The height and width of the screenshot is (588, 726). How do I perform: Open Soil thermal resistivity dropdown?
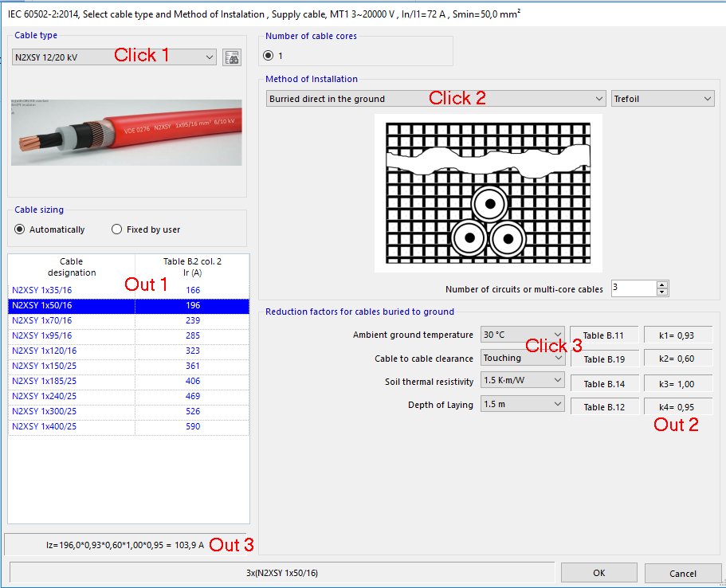(x=523, y=382)
